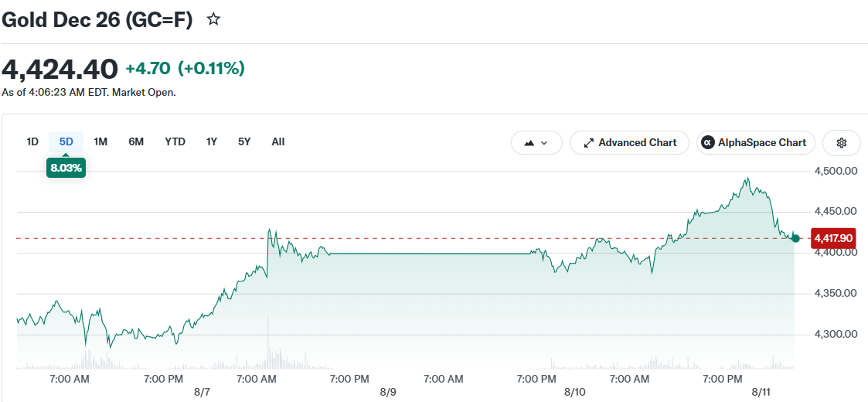Click the 4,450.00 axis label
This screenshot has width=868, height=402.
coord(836,212)
